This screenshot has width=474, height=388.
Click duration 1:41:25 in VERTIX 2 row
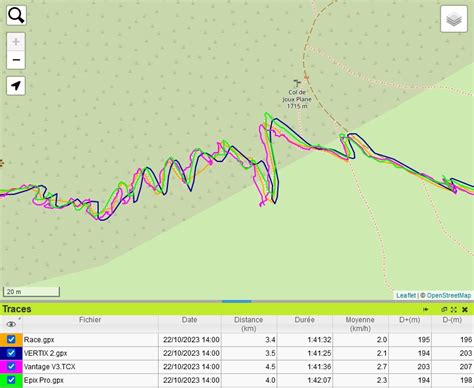(x=319, y=353)
